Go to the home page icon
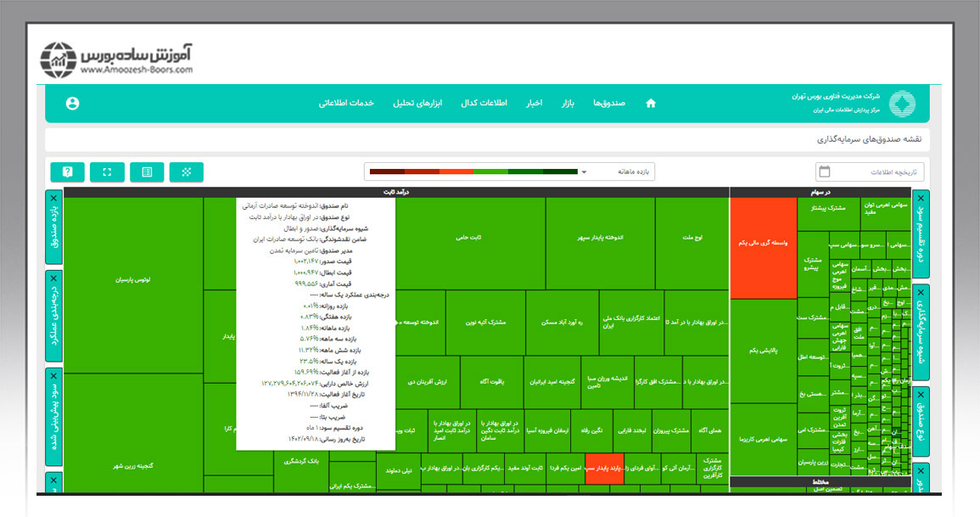This screenshot has width=980, height=517. (651, 104)
